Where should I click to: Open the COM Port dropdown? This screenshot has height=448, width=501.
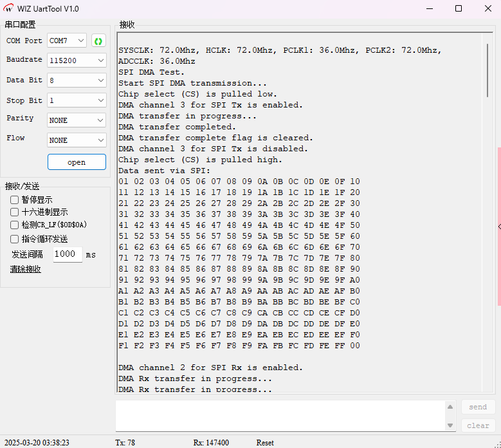[67, 41]
